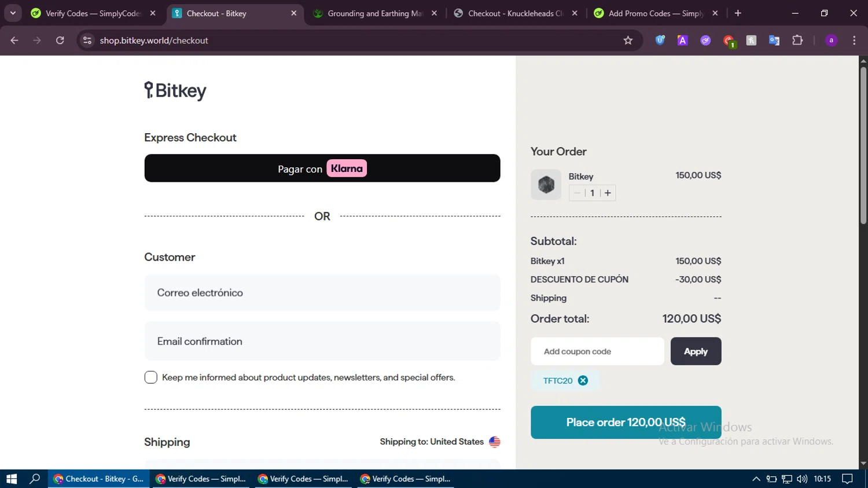Switch to Add Promo Codes tab
Viewport: 868px width, 488px height.
656,13
